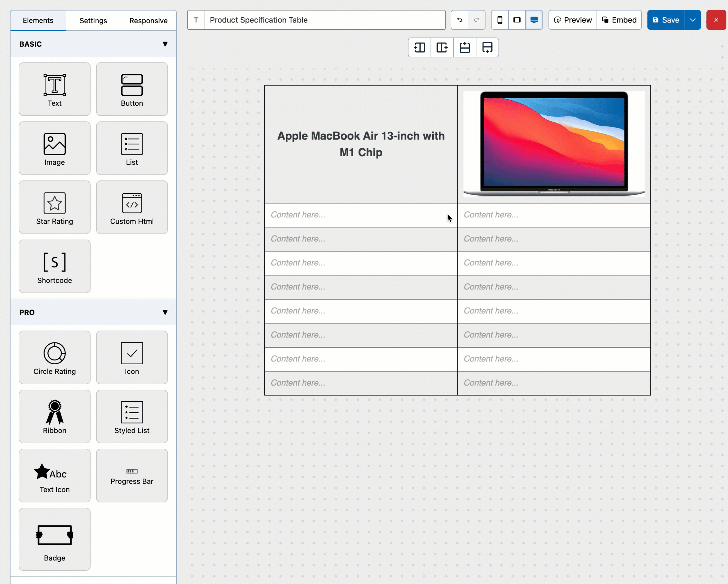Click the insert column left icon
This screenshot has height=584, width=728.
click(419, 47)
